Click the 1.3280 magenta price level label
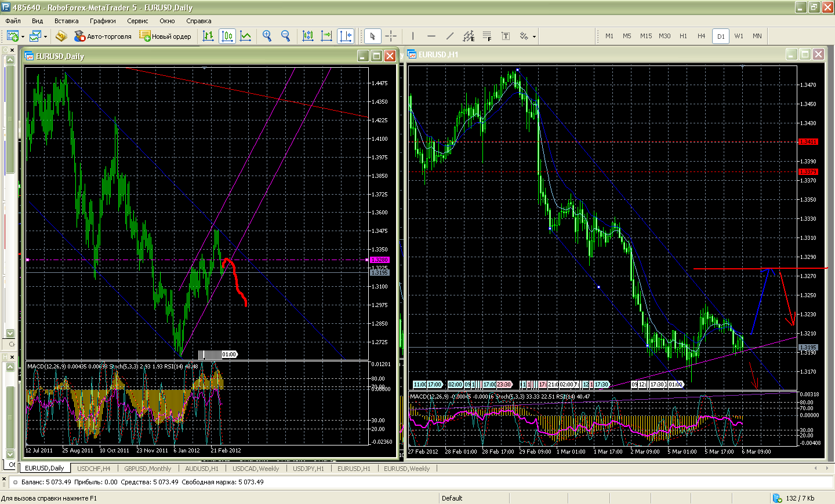Image resolution: width=835 pixels, height=504 pixels. [380, 260]
